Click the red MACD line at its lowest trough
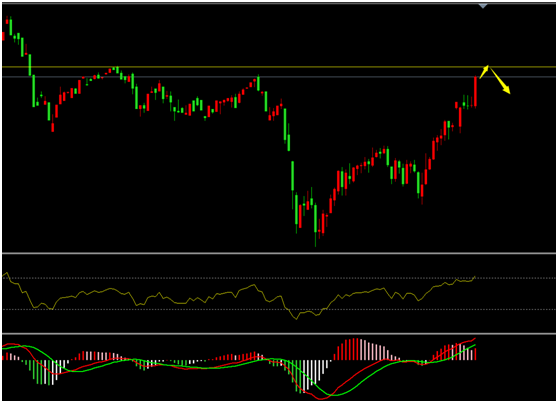 319,398
